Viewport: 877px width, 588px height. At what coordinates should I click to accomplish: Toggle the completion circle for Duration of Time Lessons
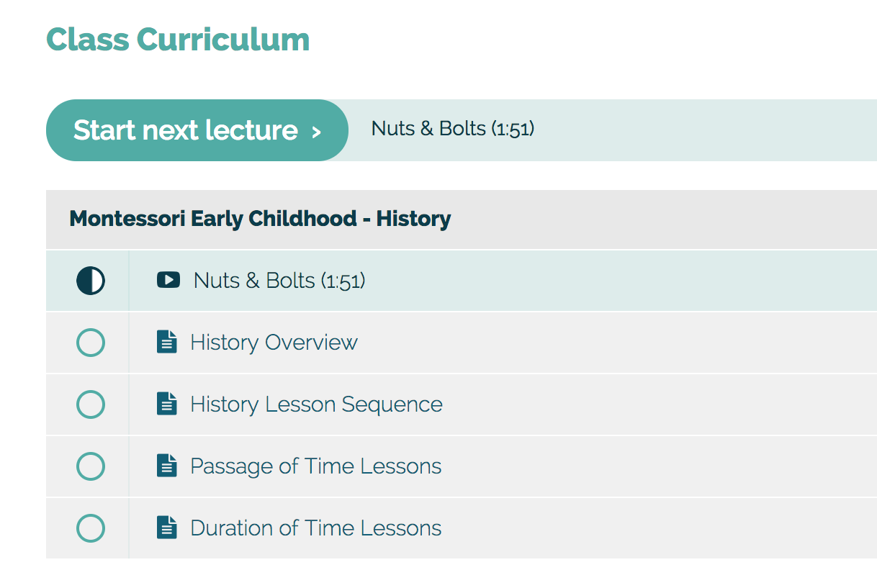pyautogui.click(x=91, y=528)
